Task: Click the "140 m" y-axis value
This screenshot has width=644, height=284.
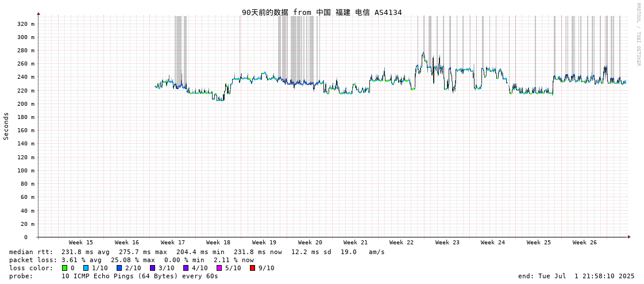Action: pos(26,144)
